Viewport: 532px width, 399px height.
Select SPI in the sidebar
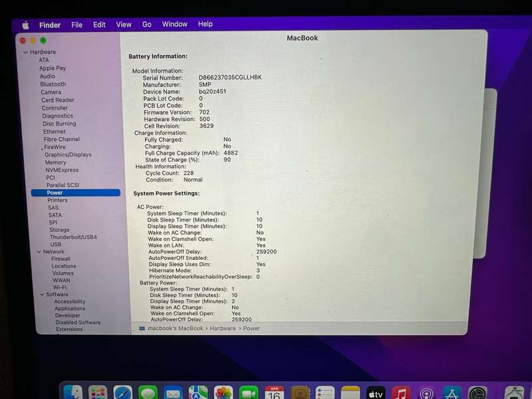(x=53, y=223)
